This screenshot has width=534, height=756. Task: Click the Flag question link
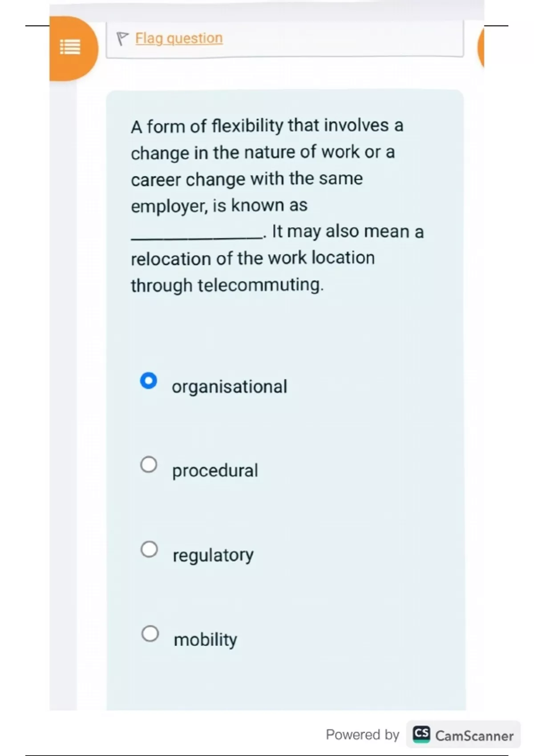tap(179, 39)
